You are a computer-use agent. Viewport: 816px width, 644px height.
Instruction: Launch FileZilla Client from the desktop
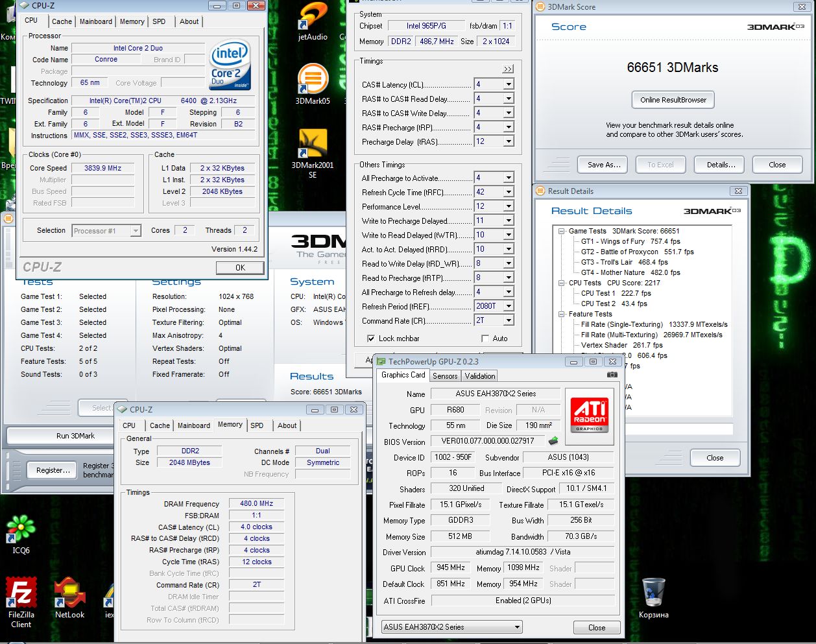[21, 602]
